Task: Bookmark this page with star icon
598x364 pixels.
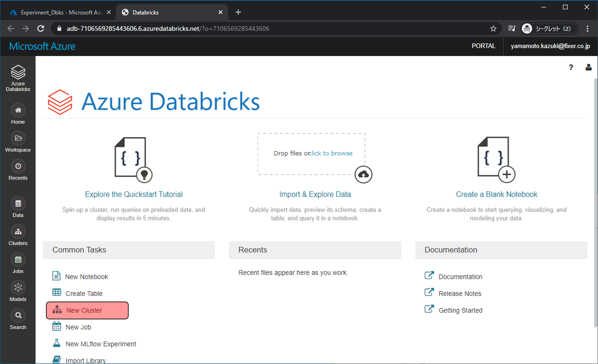Action: (493, 29)
